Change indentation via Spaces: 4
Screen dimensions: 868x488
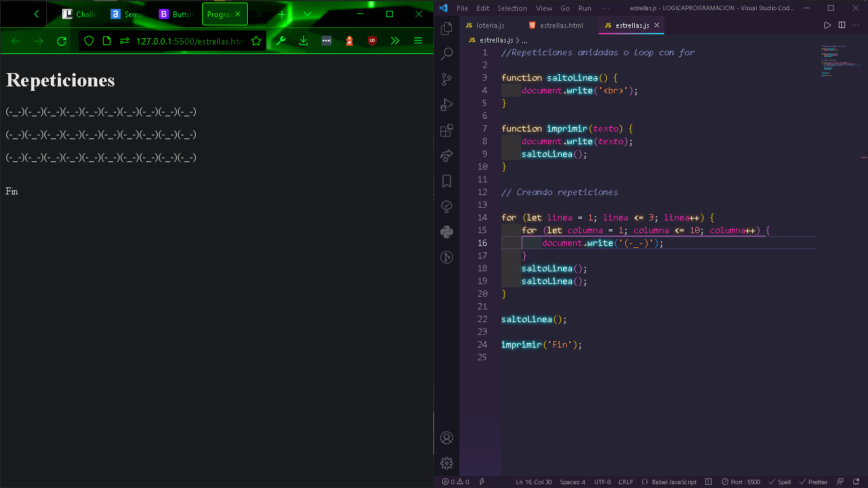pyautogui.click(x=573, y=482)
